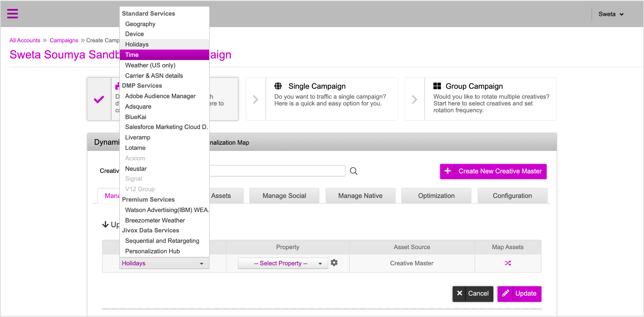Follow the All Accounts breadcrumb link
Screen dimensions: 644x317
(x=25, y=40)
